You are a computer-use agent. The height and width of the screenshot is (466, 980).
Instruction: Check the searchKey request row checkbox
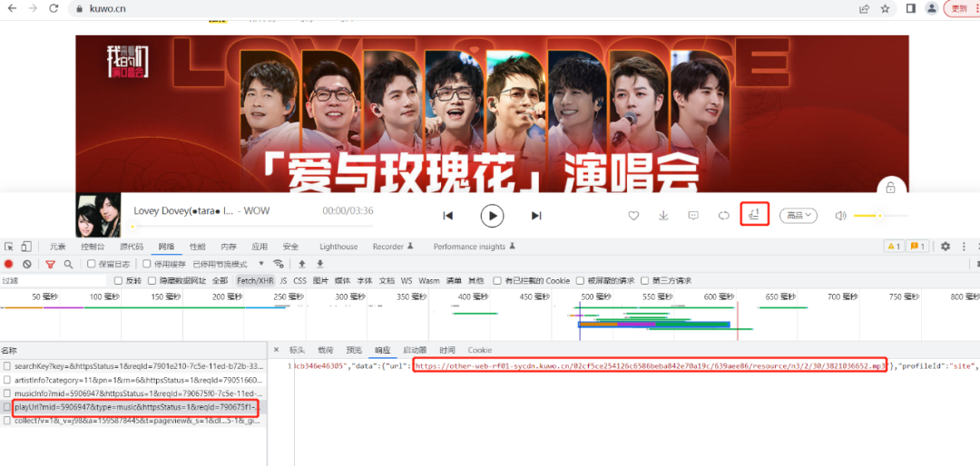[x=6, y=365]
